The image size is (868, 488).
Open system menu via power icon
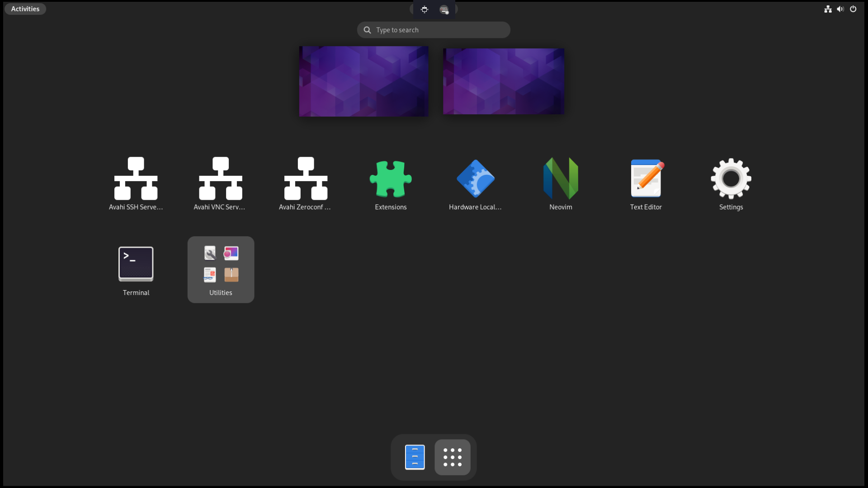pyautogui.click(x=853, y=9)
